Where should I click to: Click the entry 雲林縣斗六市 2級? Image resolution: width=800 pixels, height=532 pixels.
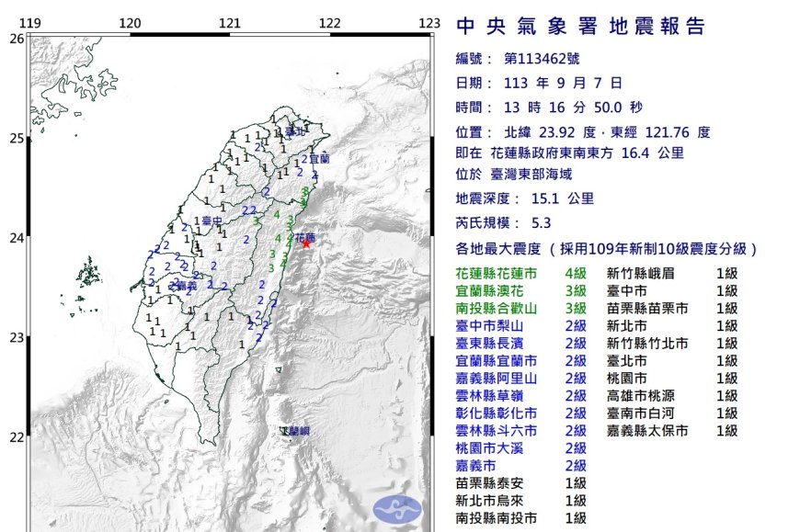(x=520, y=431)
